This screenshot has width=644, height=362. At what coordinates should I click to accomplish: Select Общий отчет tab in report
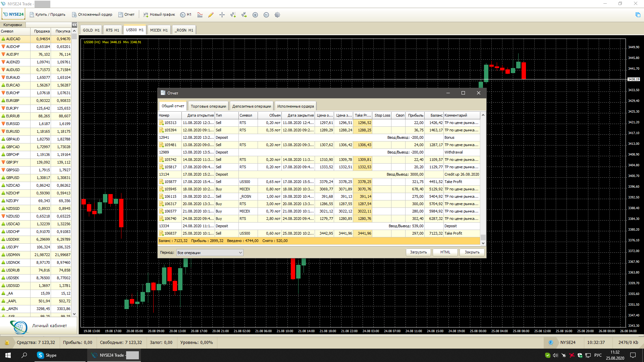pyautogui.click(x=173, y=106)
